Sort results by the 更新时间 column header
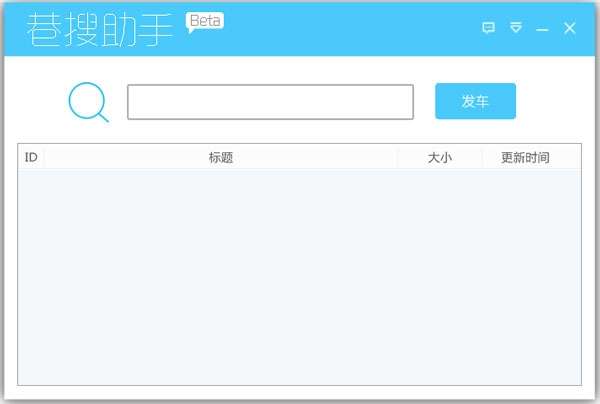600x404 pixels. point(525,157)
